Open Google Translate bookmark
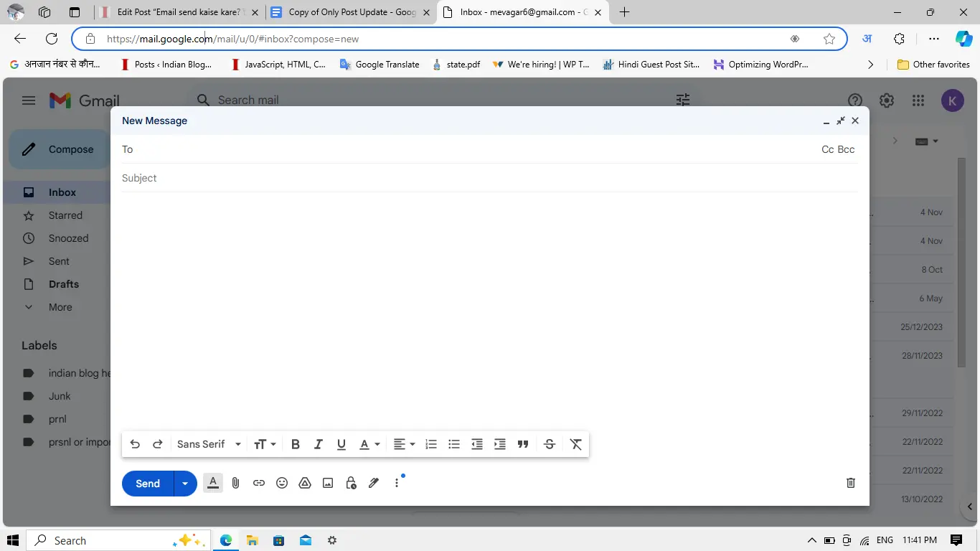 click(x=380, y=65)
